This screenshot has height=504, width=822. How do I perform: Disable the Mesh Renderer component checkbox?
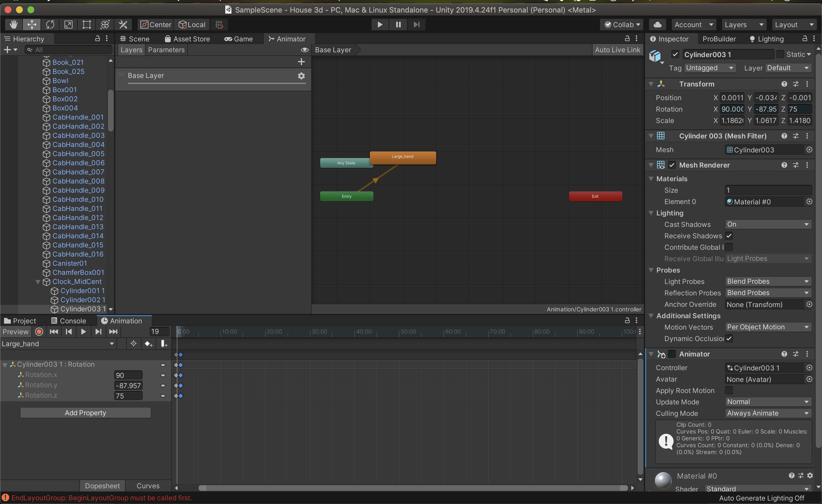pyautogui.click(x=672, y=165)
